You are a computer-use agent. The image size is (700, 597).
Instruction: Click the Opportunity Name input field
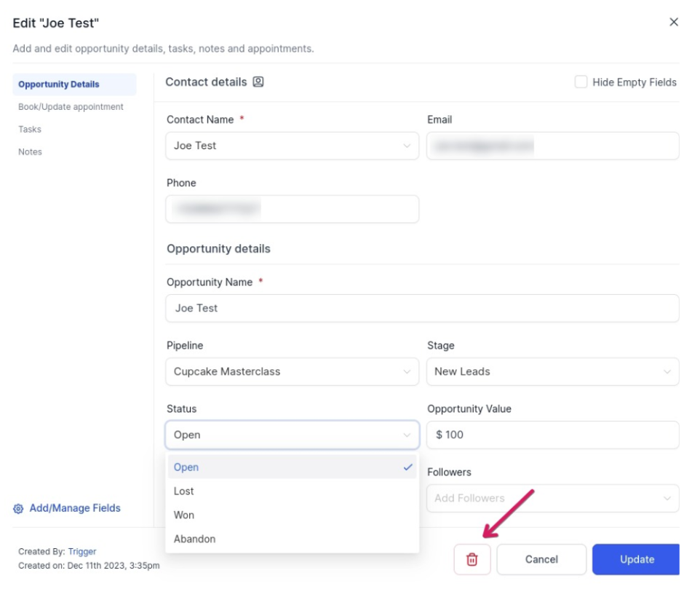(x=422, y=308)
